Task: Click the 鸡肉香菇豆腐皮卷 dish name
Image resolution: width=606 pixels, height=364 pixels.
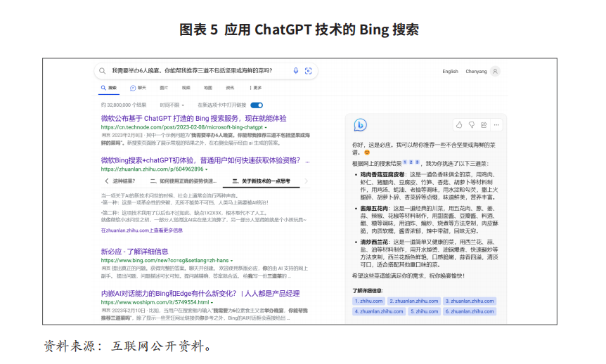Action: [382, 175]
